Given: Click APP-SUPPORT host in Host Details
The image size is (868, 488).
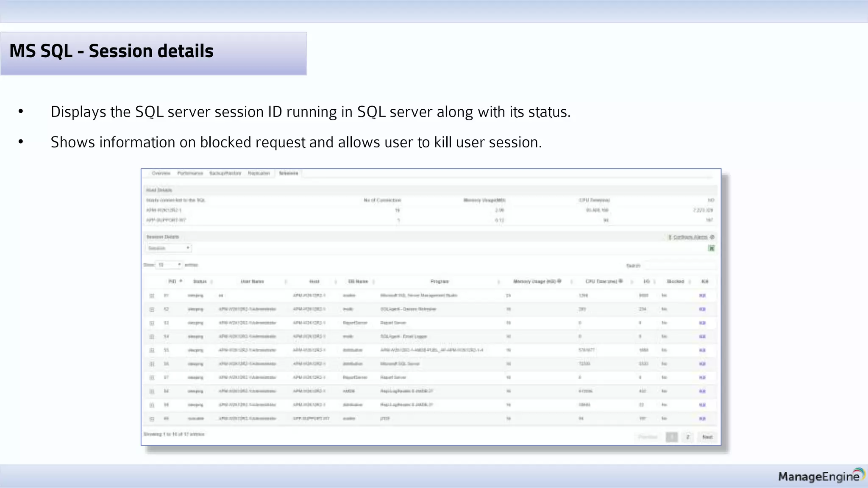Looking at the screenshot, I should click(x=166, y=220).
